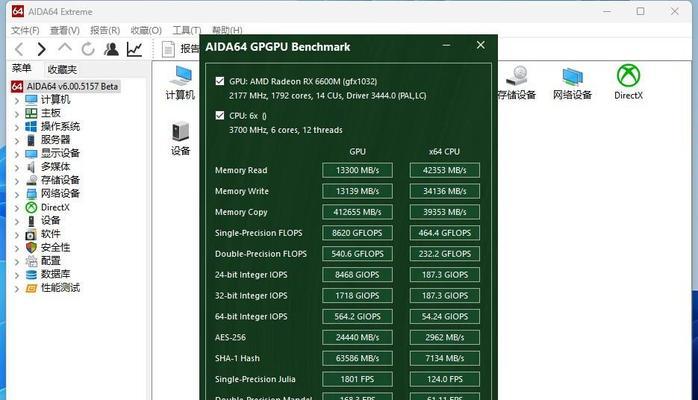Close the GPGPU Benchmark dialog
Screen dimensions: 698x400
pyautogui.click(x=481, y=45)
